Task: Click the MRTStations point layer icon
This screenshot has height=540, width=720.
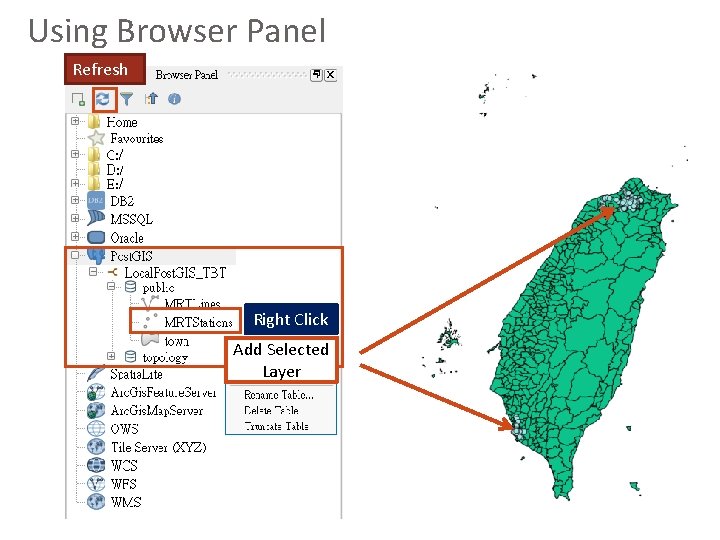Action: (x=150, y=321)
